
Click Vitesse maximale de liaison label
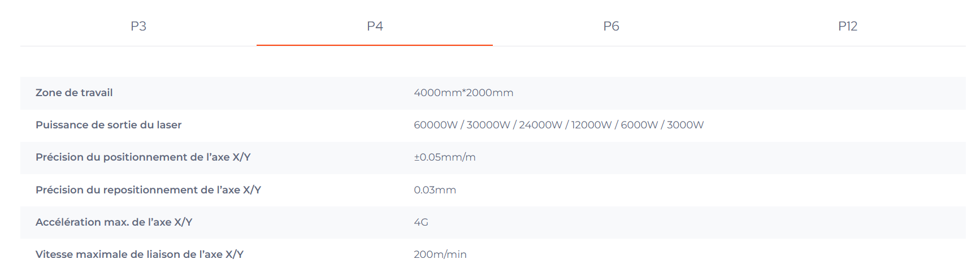140,254
